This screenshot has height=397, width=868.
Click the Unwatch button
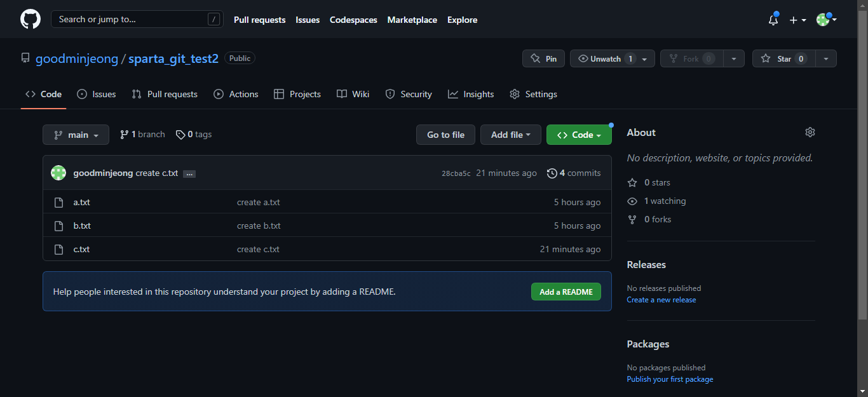605,58
